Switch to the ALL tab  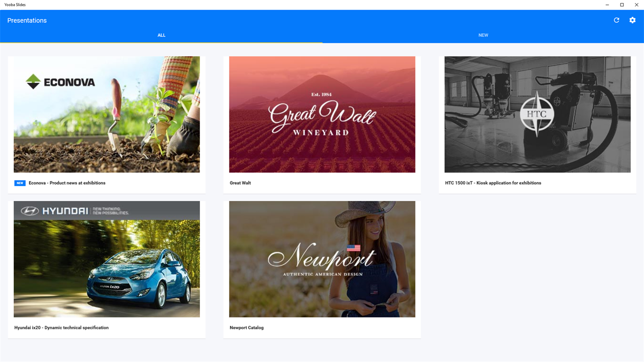(161, 35)
